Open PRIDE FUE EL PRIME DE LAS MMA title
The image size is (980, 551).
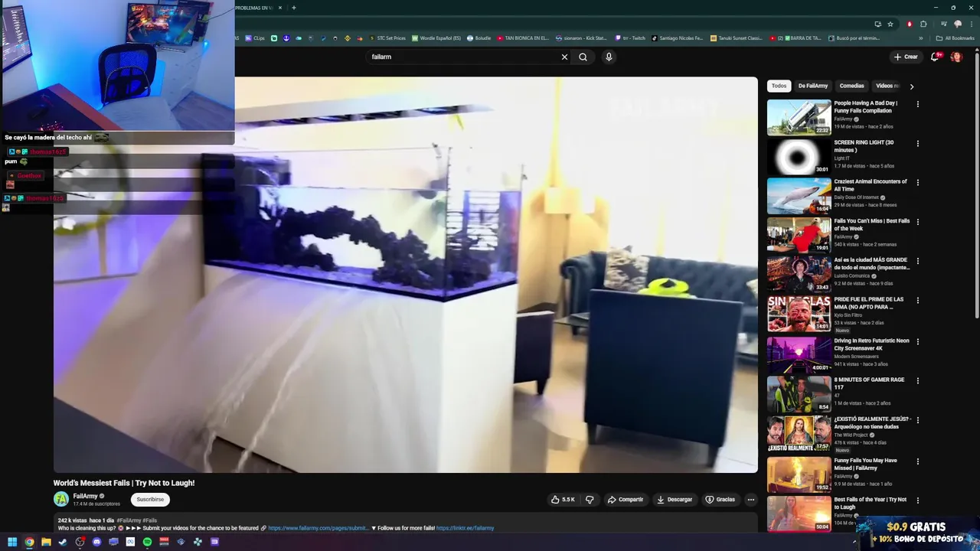[870, 303]
